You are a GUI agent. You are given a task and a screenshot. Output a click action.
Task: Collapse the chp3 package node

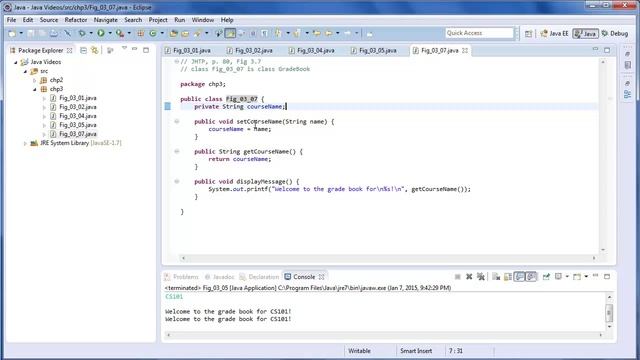[x=35, y=89]
